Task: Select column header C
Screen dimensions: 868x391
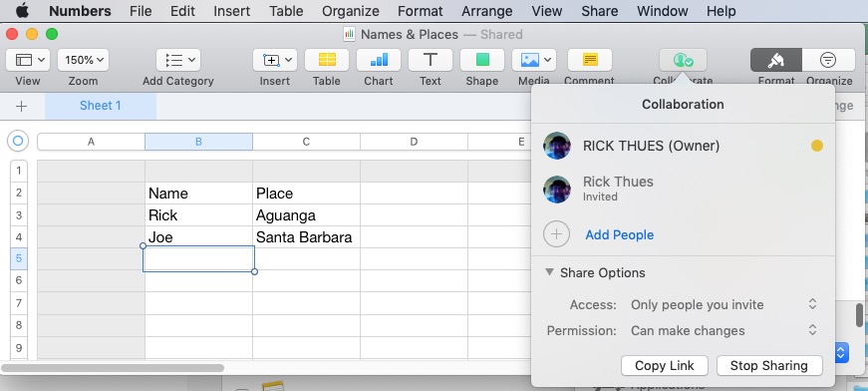Action: coord(306,142)
